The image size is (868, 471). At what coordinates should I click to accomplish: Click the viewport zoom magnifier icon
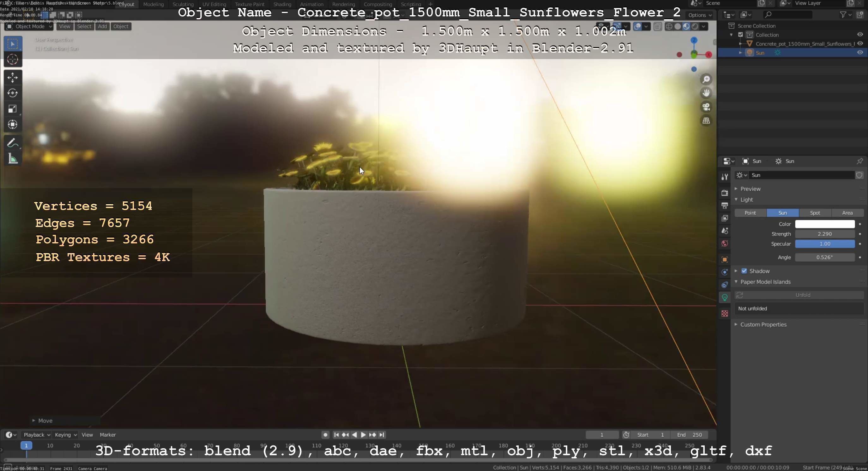[706, 80]
